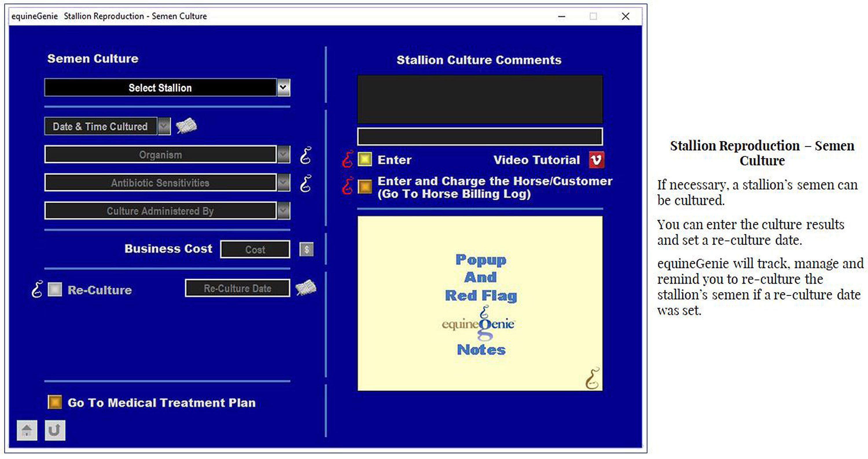Expand the Date & Time Cultured dropdown arrow
This screenshot has height=459, width=868.
pos(164,126)
